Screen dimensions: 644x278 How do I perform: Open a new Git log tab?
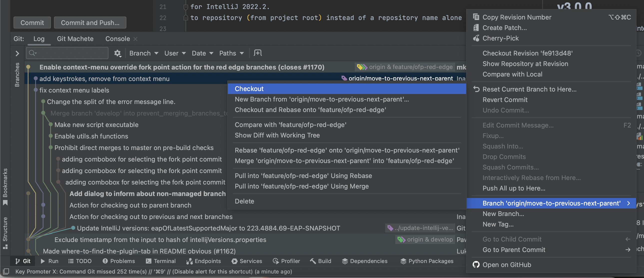click(x=258, y=53)
